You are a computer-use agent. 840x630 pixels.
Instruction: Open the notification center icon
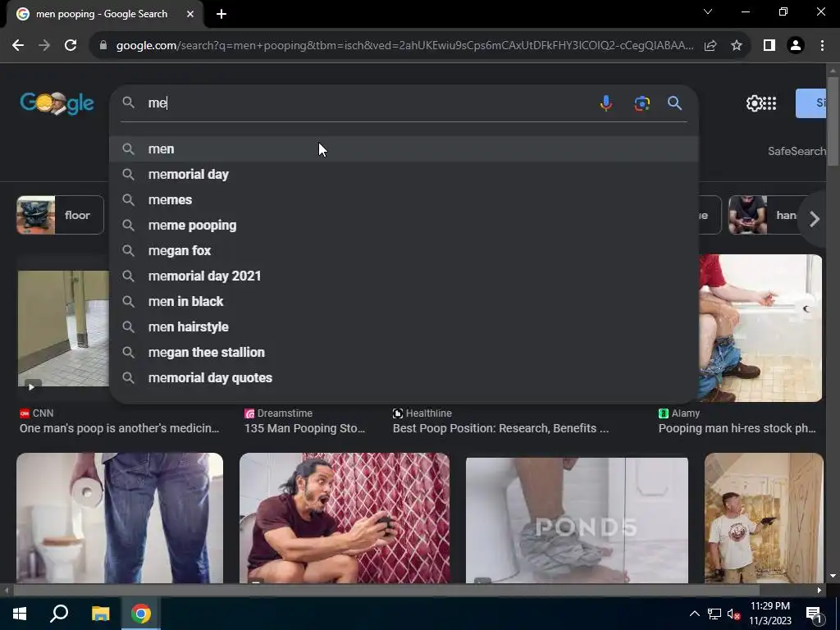(814, 614)
